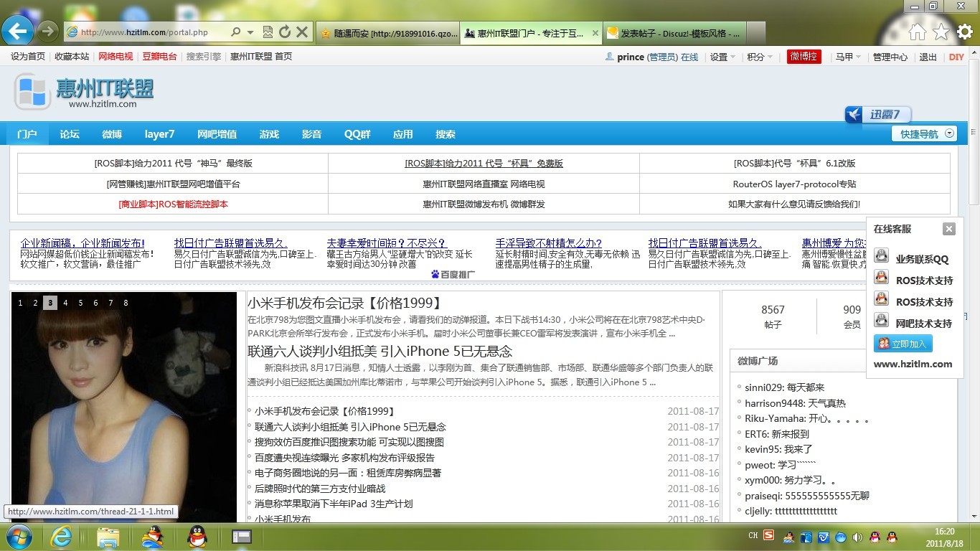Open the 快捷导航 dropdown

[924, 134]
